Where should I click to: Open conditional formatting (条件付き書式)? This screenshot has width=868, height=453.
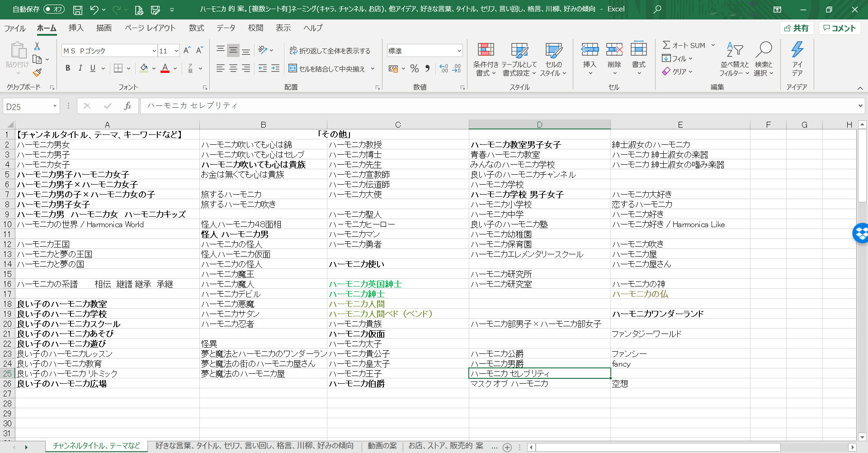(486, 59)
